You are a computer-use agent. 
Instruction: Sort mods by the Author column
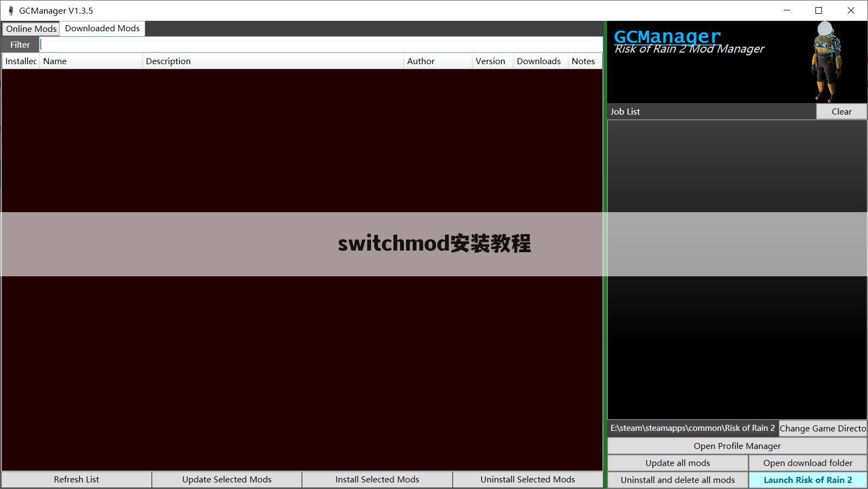coord(438,61)
